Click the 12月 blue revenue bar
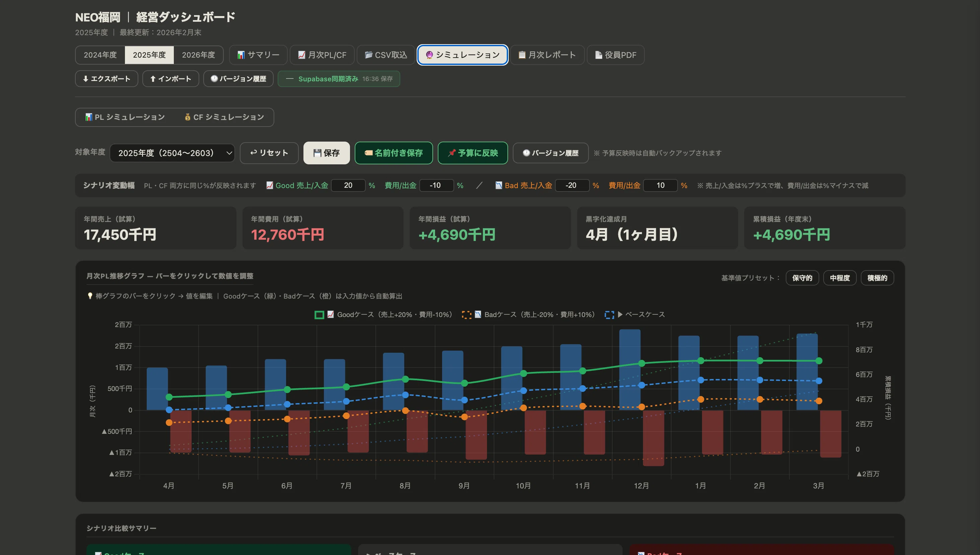The width and height of the screenshot is (980, 555). click(x=630, y=370)
